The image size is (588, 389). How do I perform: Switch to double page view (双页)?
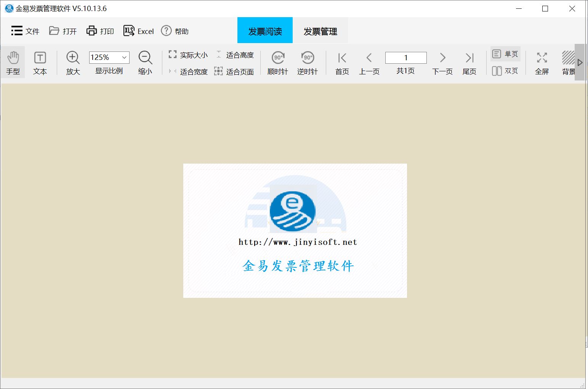505,71
